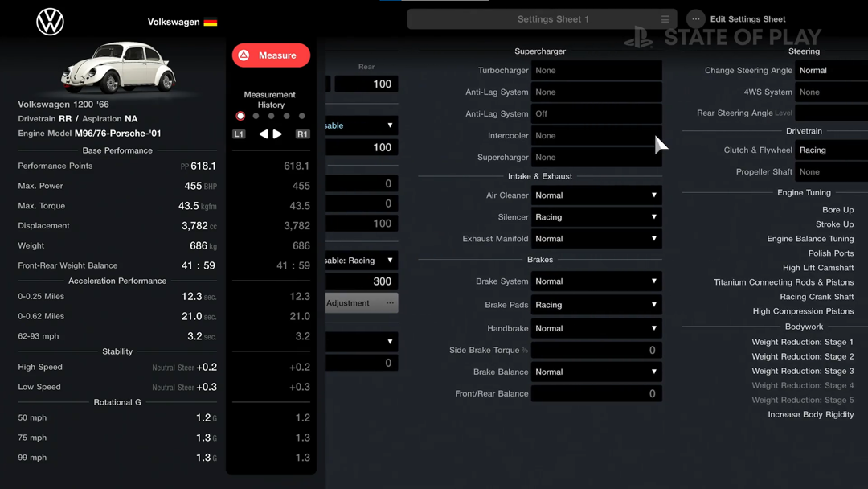The height and width of the screenshot is (489, 868).
Task: Select the fourth measurement history dot
Action: [x=287, y=117]
